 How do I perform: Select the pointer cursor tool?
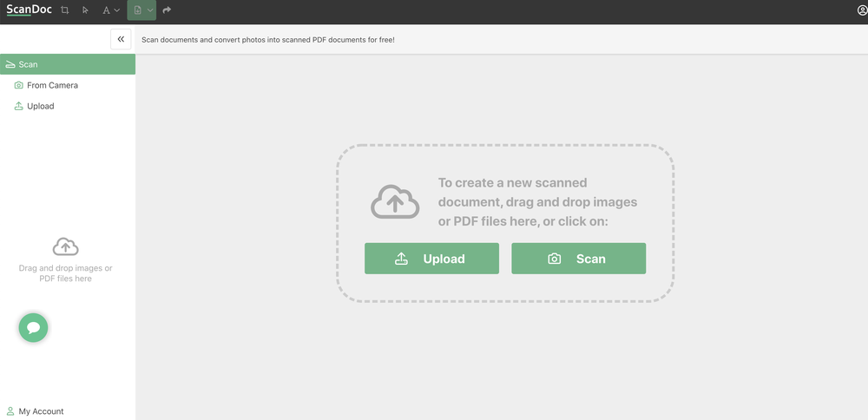[x=85, y=10]
